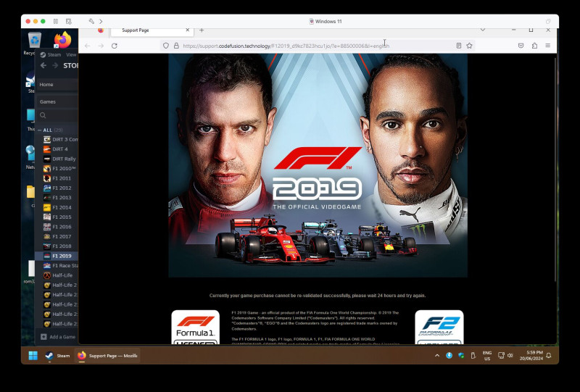580x392 pixels.
Task: Open a new Firefox tab
Action: (x=202, y=30)
